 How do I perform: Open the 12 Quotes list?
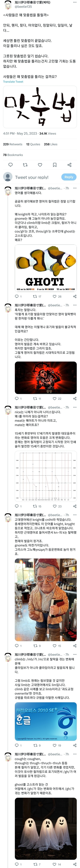coord(33,144)
